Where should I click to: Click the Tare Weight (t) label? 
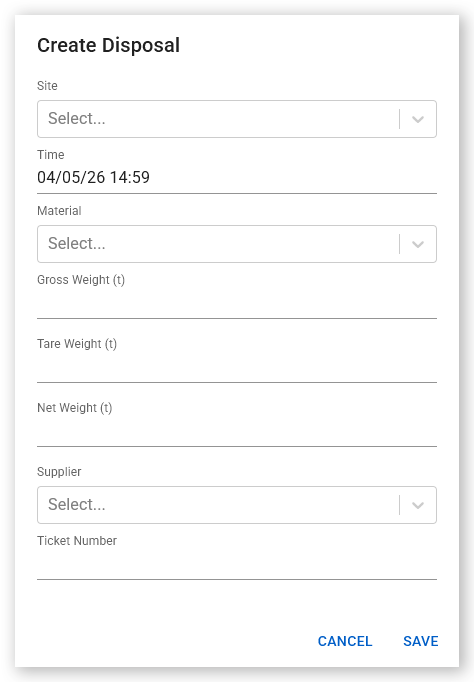click(77, 344)
